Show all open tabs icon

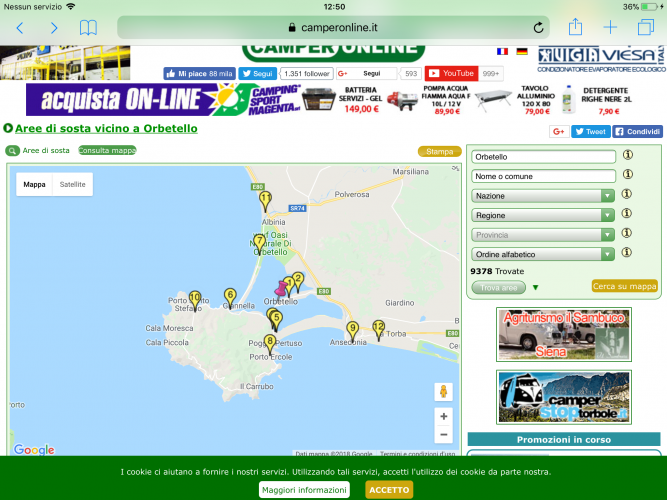tap(645, 28)
